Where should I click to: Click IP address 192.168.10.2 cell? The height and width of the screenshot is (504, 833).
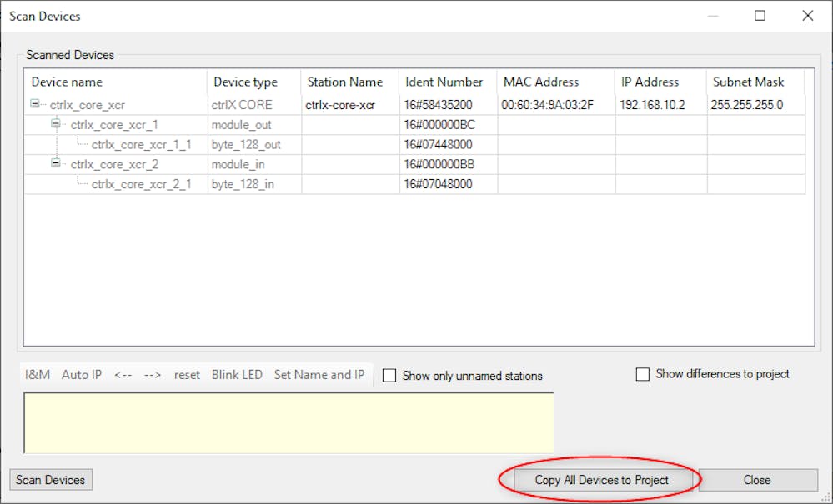pyautogui.click(x=661, y=105)
